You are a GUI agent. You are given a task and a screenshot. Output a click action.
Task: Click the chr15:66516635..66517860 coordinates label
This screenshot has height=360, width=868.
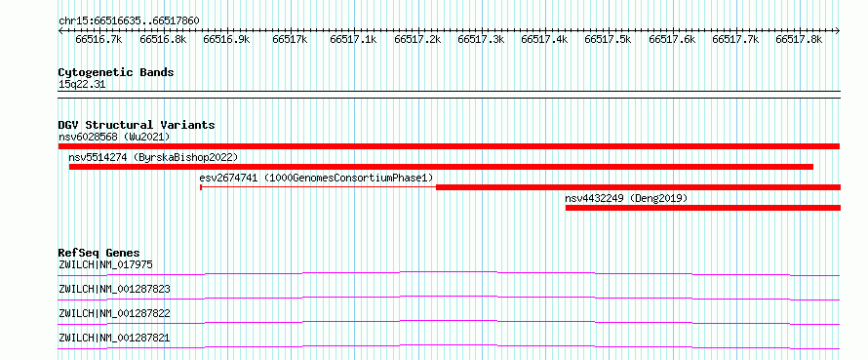129,21
